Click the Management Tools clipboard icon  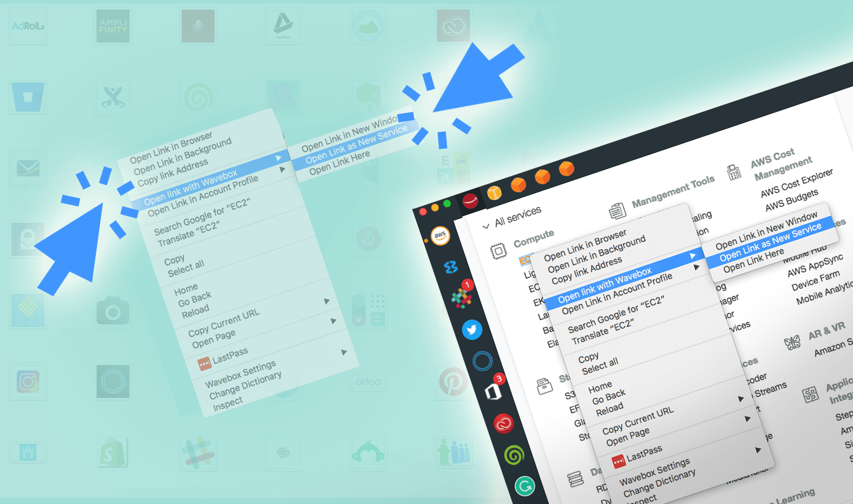pyautogui.click(x=617, y=211)
